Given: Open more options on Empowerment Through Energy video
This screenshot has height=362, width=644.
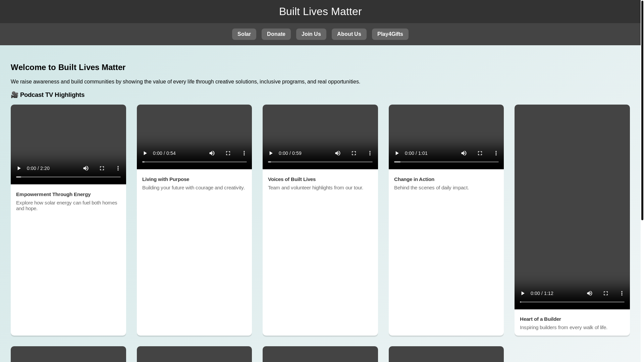Looking at the screenshot, I should [x=118, y=168].
